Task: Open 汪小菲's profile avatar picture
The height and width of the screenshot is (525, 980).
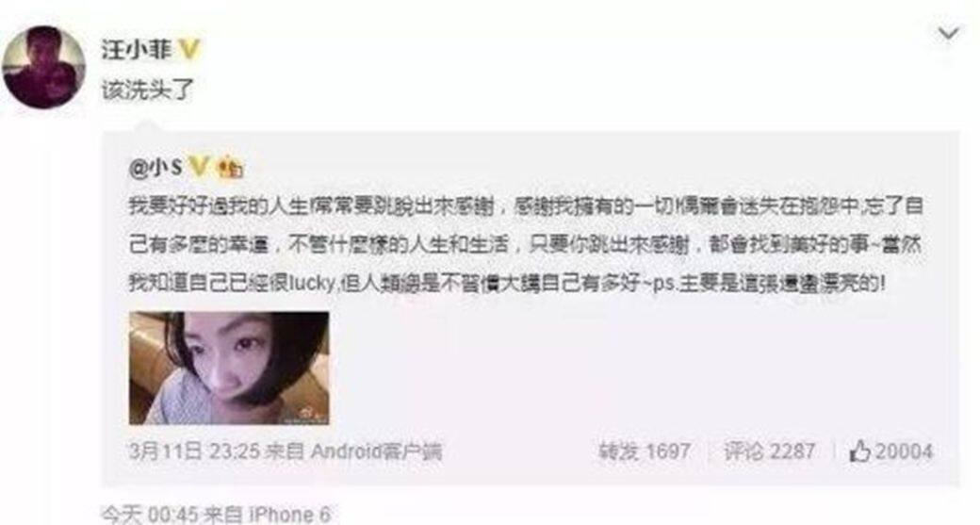Action: pyautogui.click(x=43, y=68)
